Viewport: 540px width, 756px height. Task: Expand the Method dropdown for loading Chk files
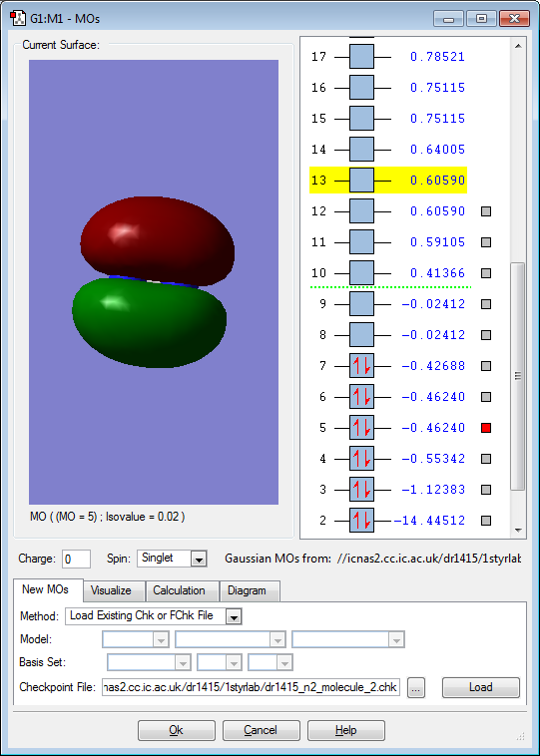[x=154, y=616]
